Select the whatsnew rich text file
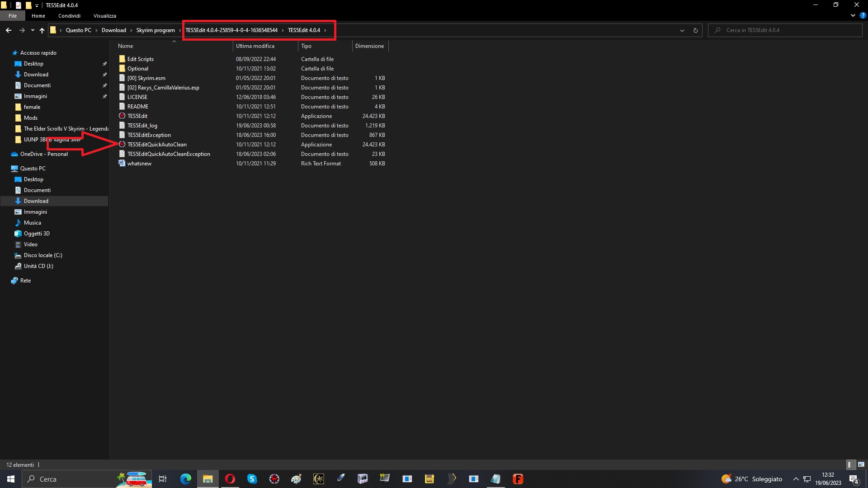 tap(139, 164)
